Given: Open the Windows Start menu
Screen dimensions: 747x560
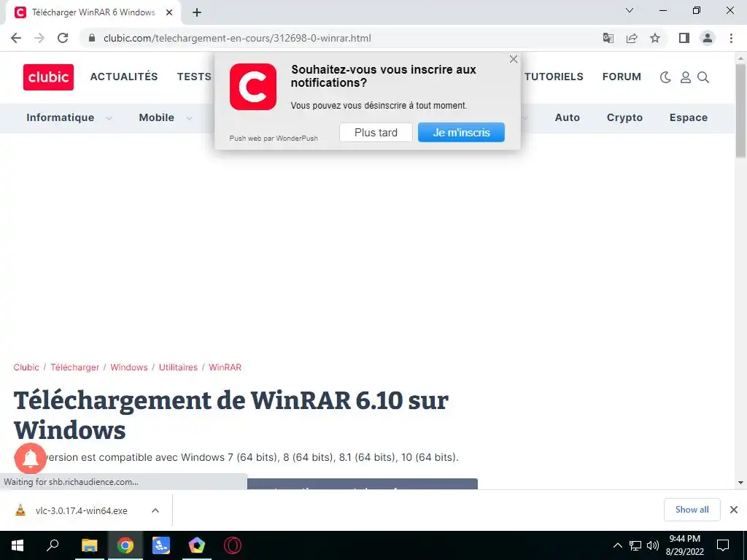Looking at the screenshot, I should pyautogui.click(x=18, y=545).
